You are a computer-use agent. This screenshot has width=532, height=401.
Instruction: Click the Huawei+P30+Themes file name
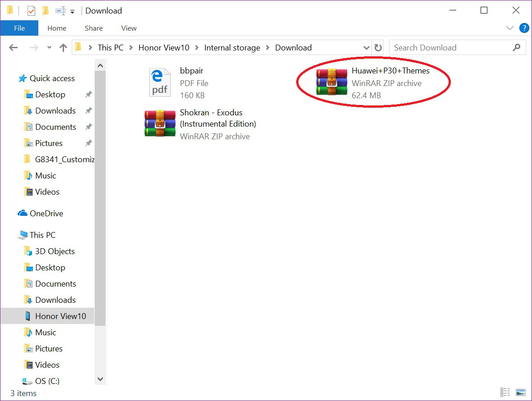(x=390, y=71)
